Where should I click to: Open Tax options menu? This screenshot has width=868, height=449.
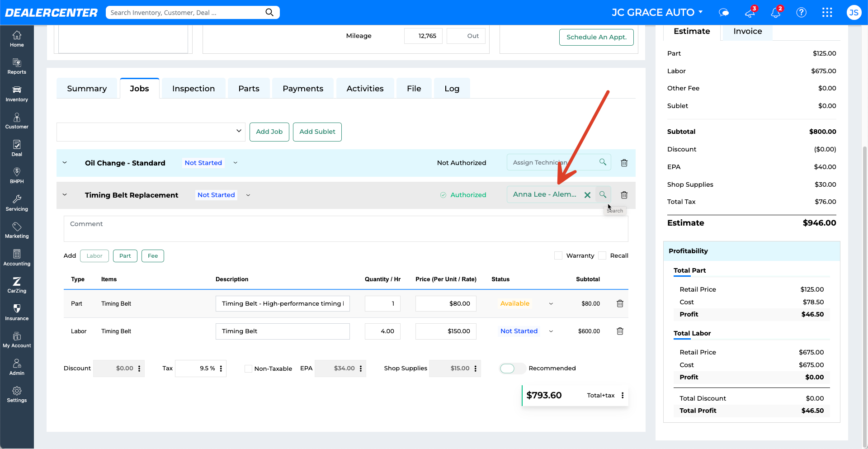coord(221,369)
